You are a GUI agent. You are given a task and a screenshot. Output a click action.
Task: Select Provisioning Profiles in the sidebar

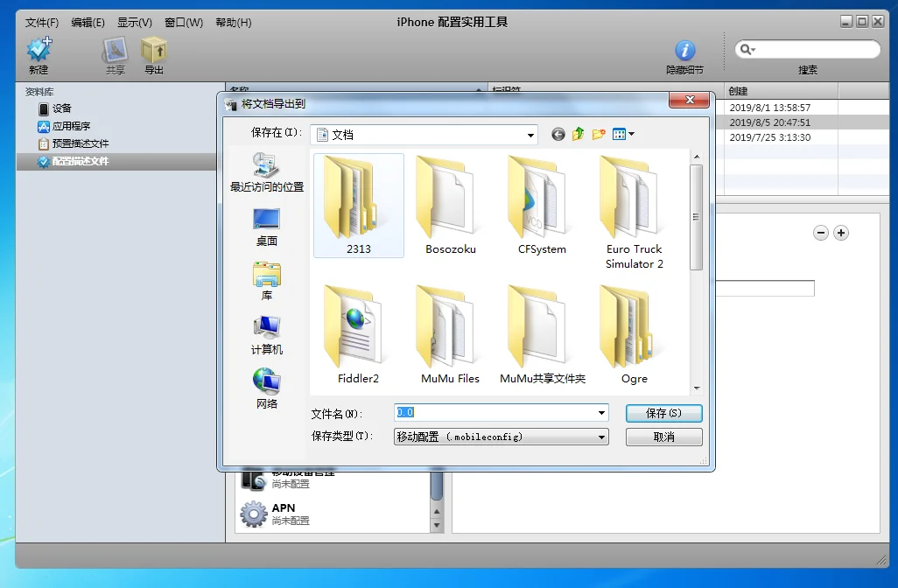pyautogui.click(x=74, y=143)
